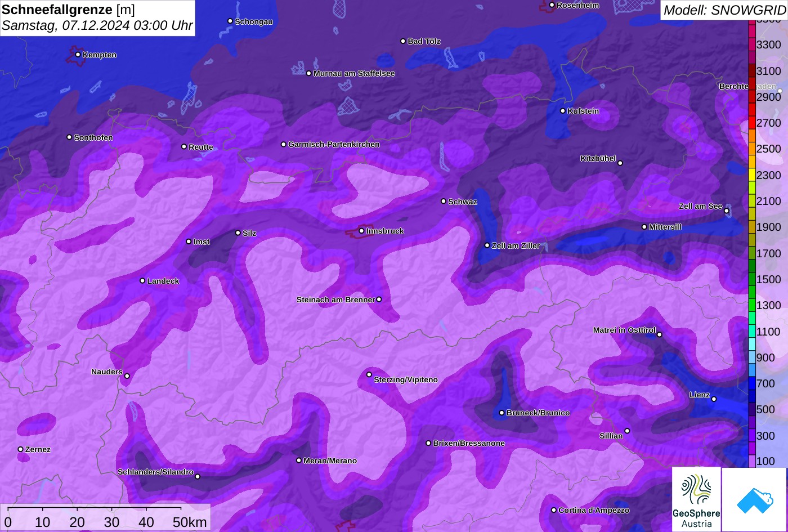Click the Schlanders/Silandro label
The width and height of the screenshot is (788, 532).
155,472
